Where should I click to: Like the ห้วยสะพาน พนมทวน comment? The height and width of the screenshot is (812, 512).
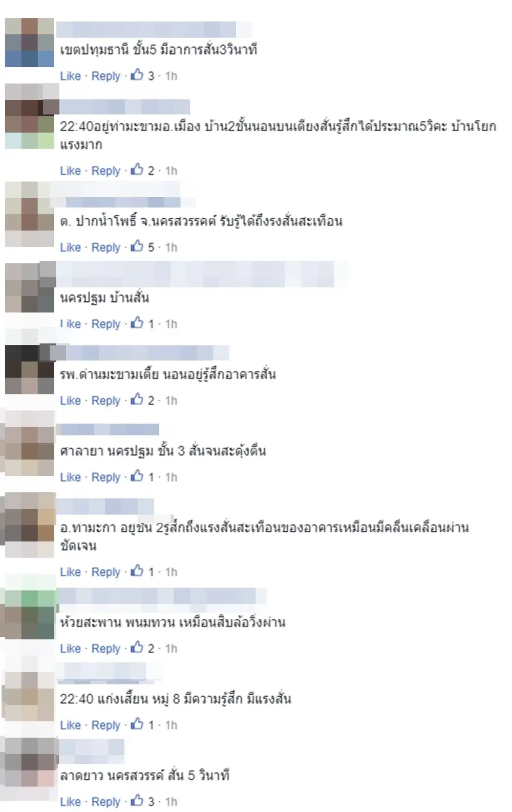point(71,649)
